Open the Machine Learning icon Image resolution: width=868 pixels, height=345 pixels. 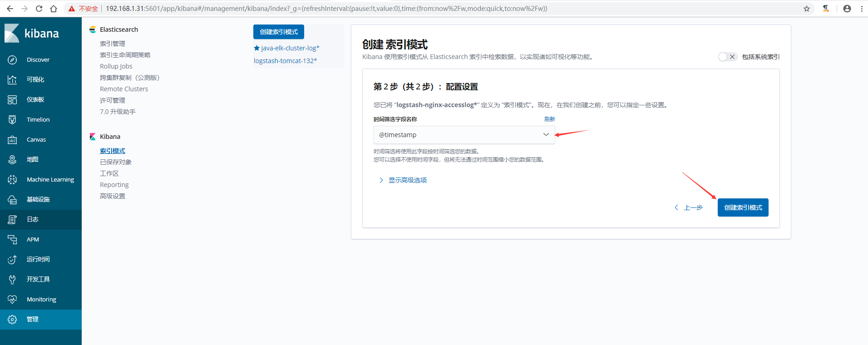click(12, 180)
